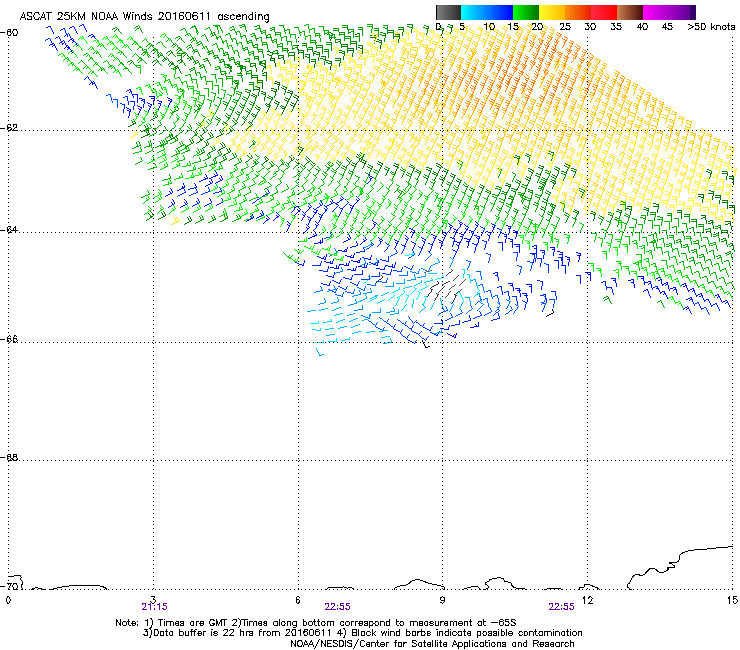Click the '15' longitude axis label
This screenshot has width=740, height=650.
[732, 600]
